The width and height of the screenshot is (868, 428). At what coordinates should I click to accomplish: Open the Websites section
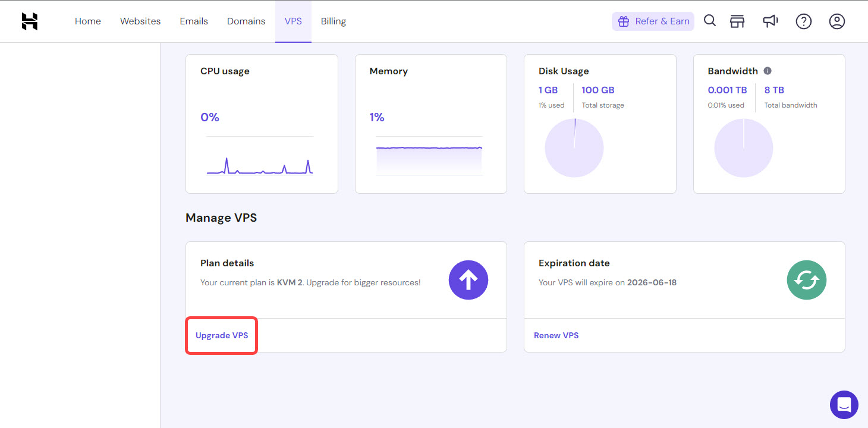click(140, 21)
